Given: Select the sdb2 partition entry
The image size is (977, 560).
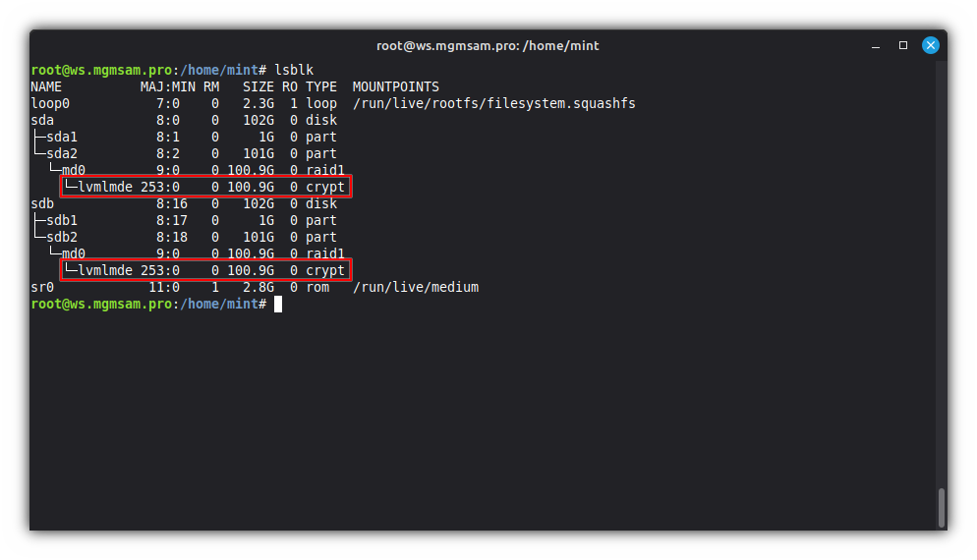Looking at the screenshot, I should coord(61,237).
